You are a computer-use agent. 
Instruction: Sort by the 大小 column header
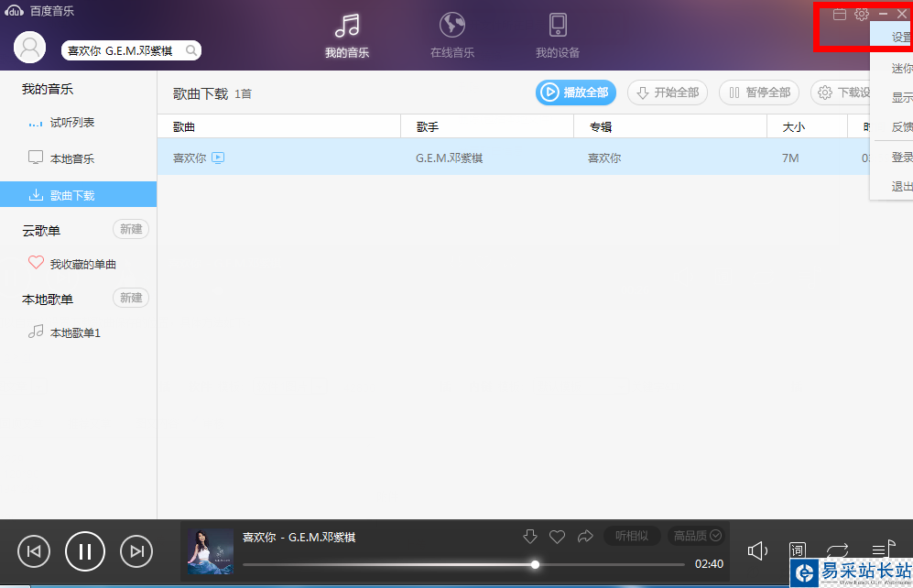pos(807,126)
